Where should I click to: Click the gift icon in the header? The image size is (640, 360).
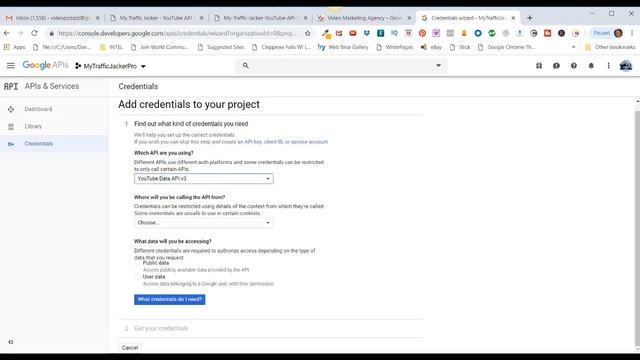click(x=539, y=65)
